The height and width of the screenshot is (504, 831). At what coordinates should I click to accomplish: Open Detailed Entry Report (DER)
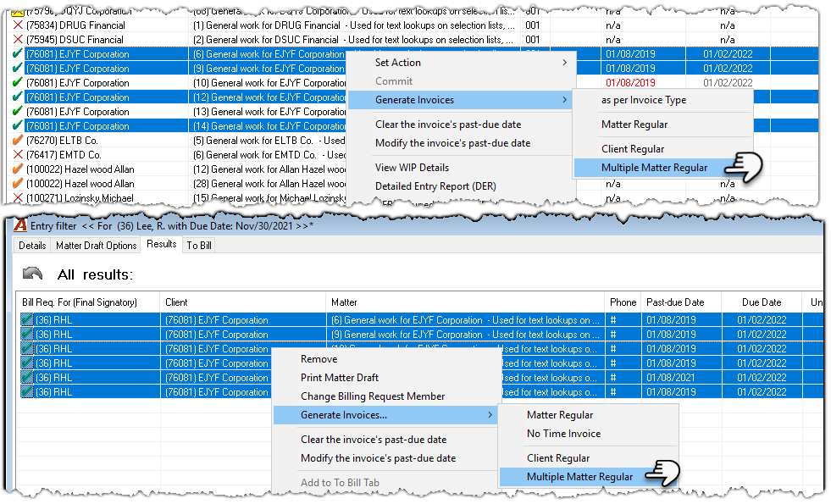point(435,186)
